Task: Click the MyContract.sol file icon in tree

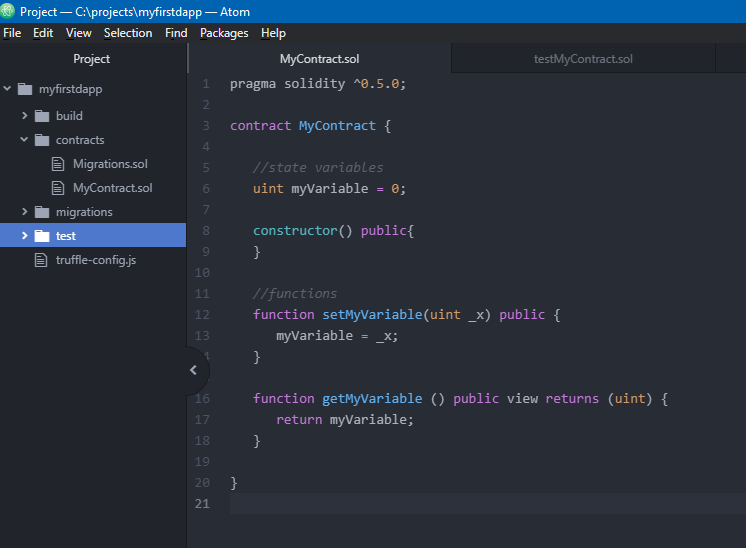Action: tap(58, 188)
